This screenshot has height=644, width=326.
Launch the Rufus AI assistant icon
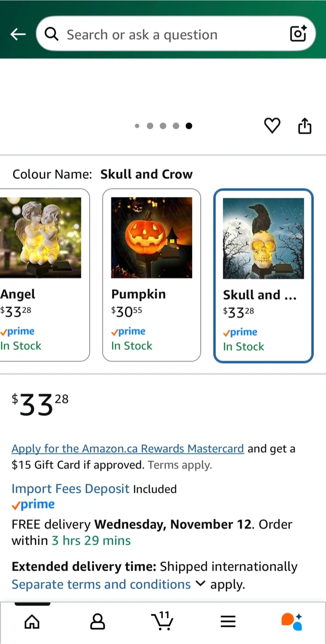292,621
